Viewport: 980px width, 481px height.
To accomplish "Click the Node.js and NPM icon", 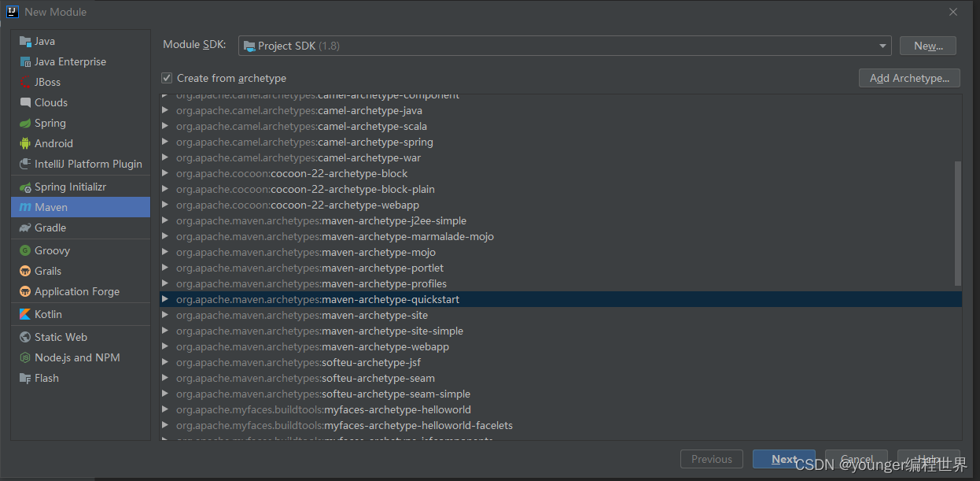I will click(x=25, y=357).
